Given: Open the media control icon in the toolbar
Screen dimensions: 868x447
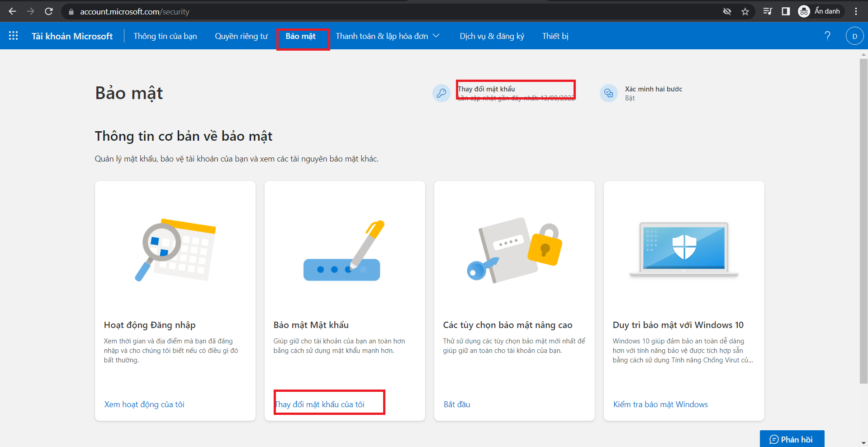Looking at the screenshot, I should tap(768, 11).
